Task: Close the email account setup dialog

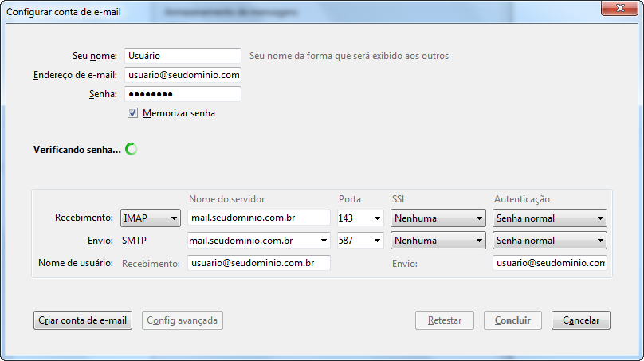Action: pyautogui.click(x=618, y=9)
